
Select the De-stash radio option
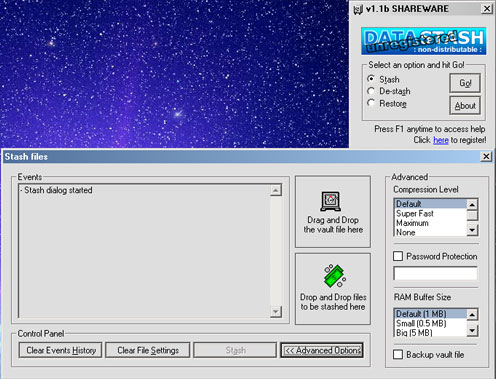(371, 91)
